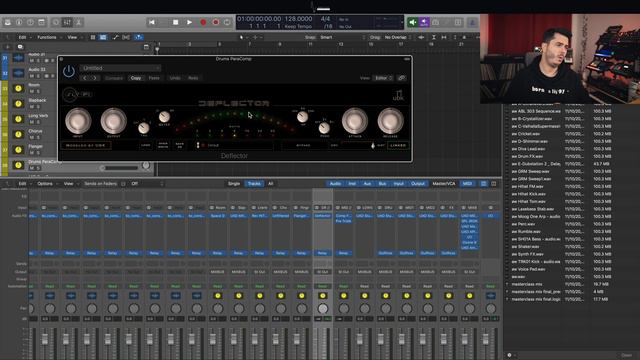Click the Deflector Attack knob

point(355,121)
